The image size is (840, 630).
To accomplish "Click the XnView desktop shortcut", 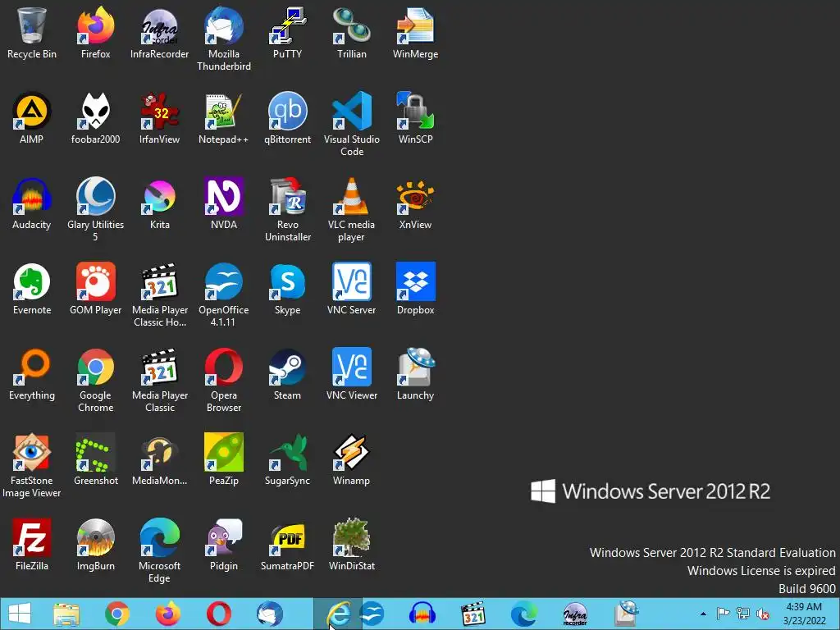I will click(415, 203).
